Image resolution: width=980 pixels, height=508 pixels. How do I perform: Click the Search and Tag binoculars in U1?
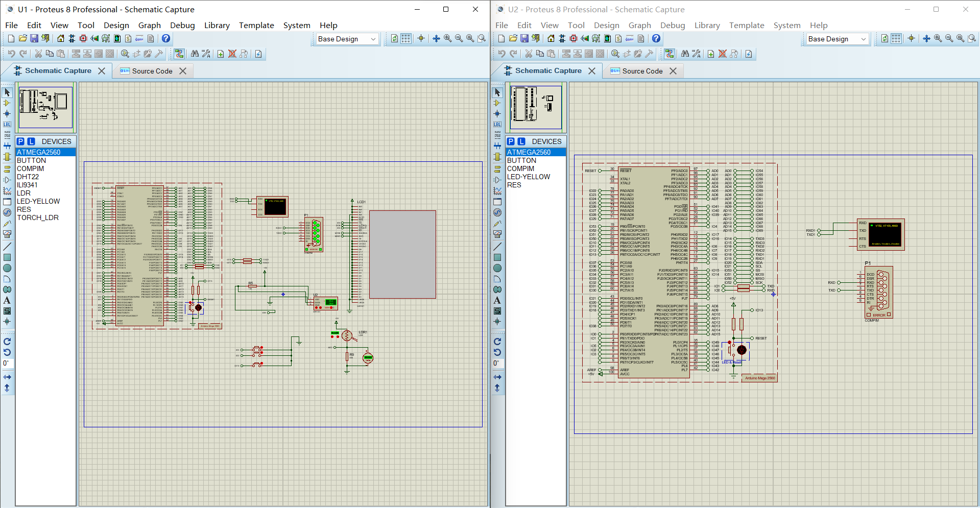195,54
